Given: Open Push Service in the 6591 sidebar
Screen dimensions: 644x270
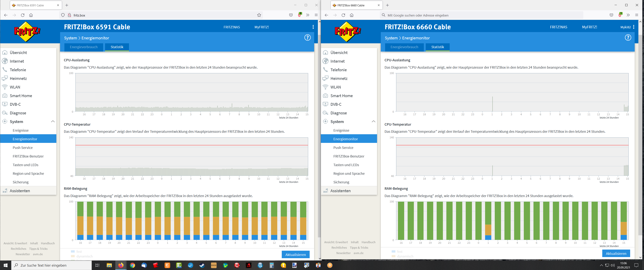Looking at the screenshot, I should 23,148.
